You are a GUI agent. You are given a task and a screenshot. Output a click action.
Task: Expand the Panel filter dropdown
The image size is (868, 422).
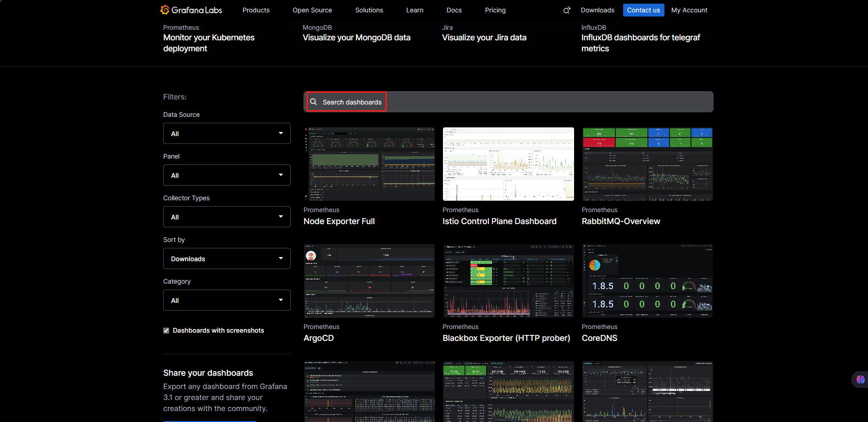227,175
